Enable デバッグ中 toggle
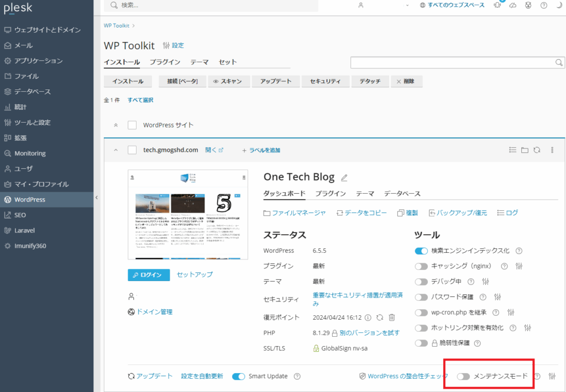This screenshot has width=566, height=392. pyautogui.click(x=421, y=281)
